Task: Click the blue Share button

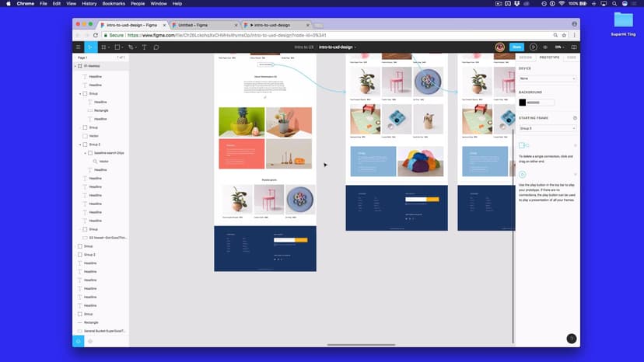Action: [517, 47]
